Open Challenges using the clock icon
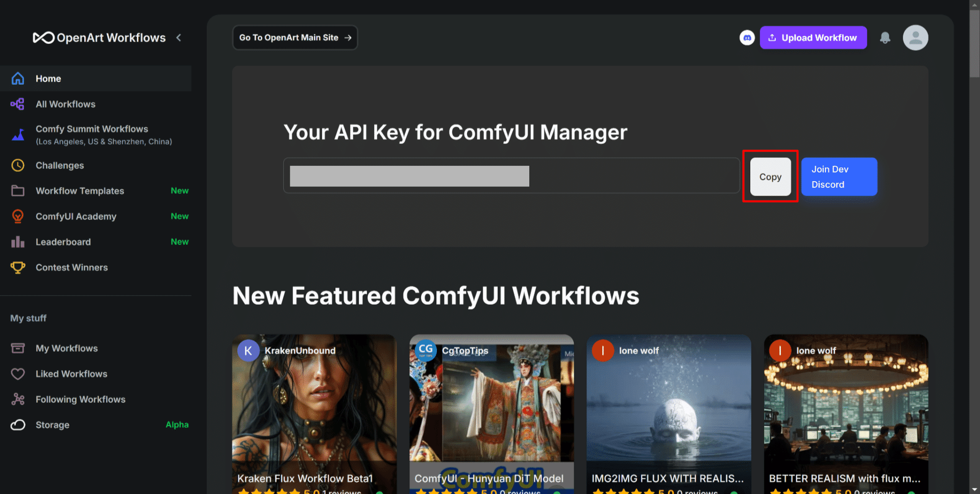This screenshot has height=494, width=980. click(18, 165)
